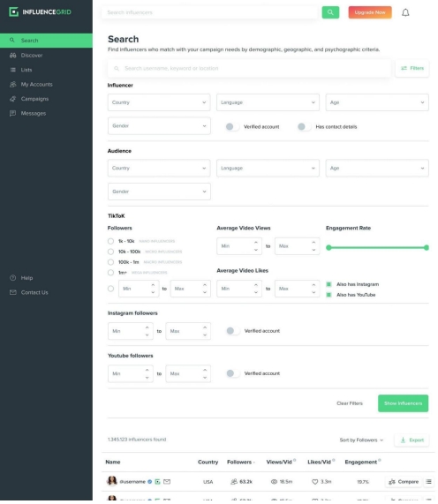Go to Lists in sidebar

26,70
